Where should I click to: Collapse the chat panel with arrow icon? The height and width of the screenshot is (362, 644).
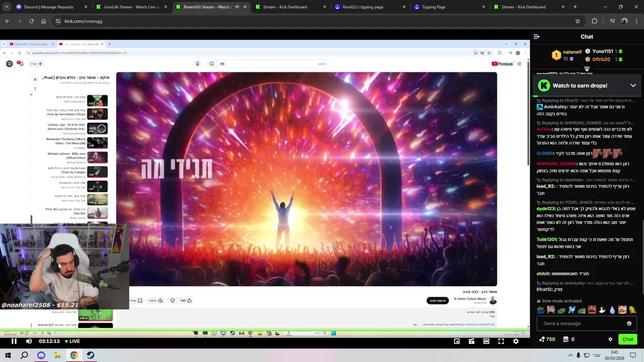click(x=536, y=37)
